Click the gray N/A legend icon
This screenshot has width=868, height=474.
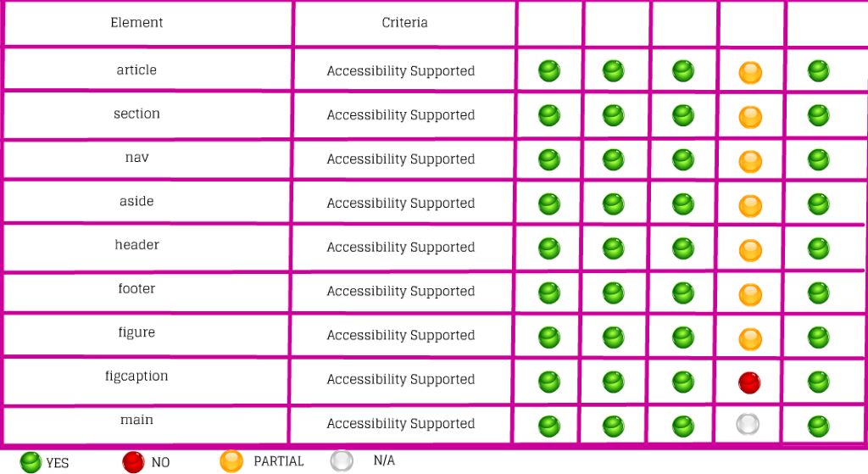point(342,460)
